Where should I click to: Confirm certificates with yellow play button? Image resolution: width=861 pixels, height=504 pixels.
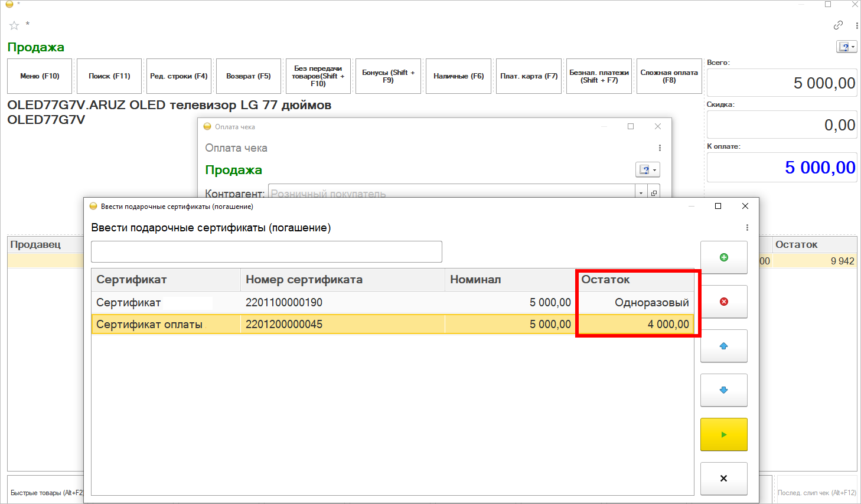tap(723, 434)
